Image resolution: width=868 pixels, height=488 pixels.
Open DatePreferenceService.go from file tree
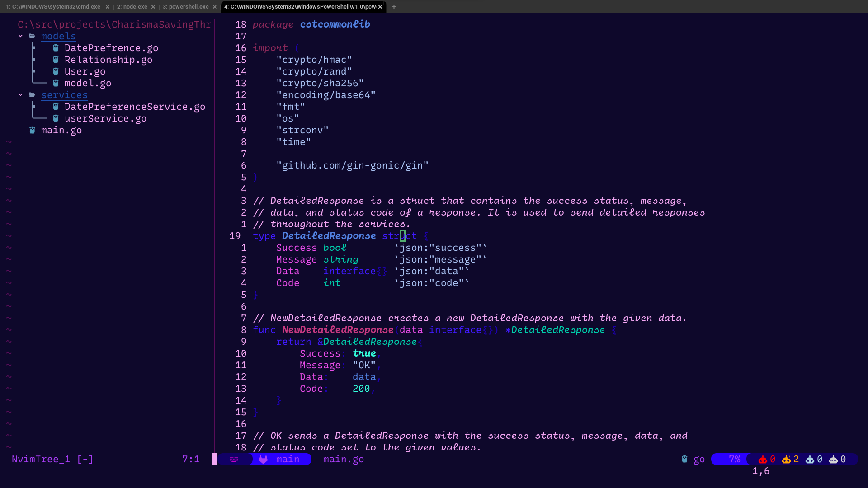tap(135, 107)
